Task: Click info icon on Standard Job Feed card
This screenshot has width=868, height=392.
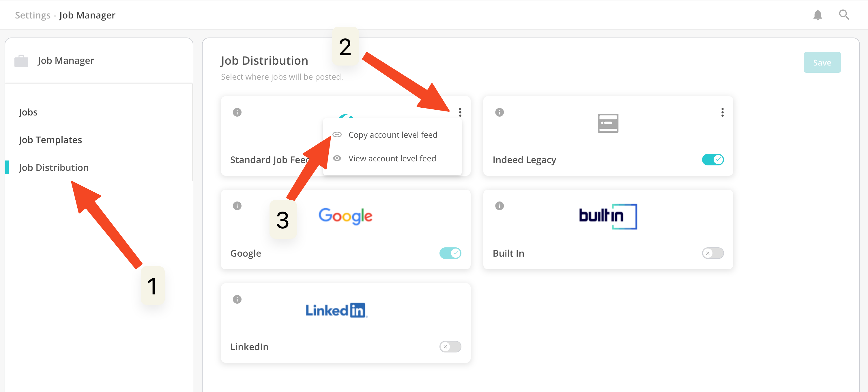Action: (x=237, y=112)
